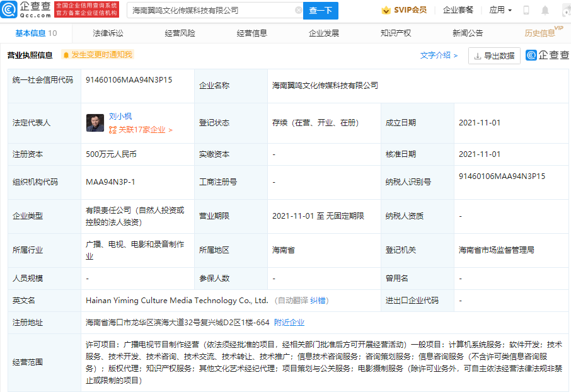
Task: Expand 关联17家企业 list
Action: (141, 130)
